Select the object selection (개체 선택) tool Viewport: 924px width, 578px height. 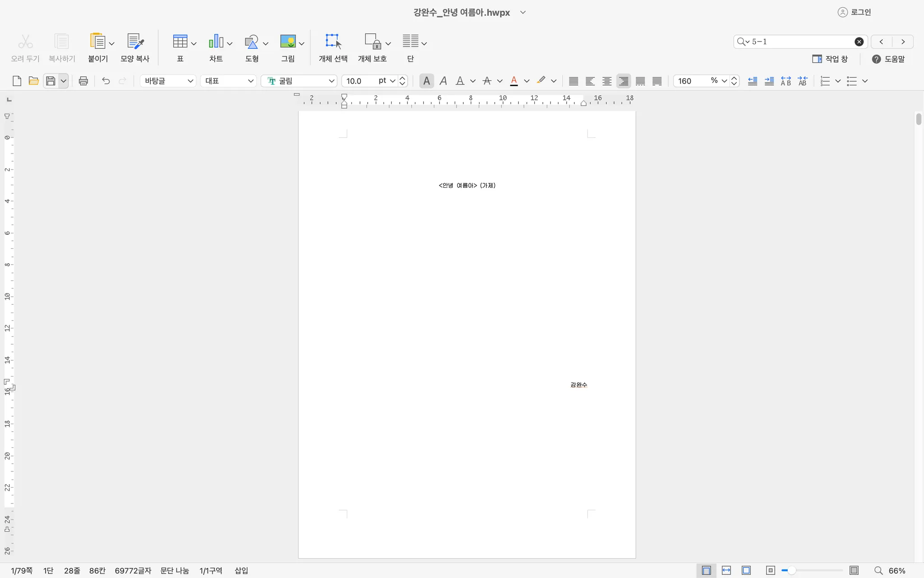(333, 42)
